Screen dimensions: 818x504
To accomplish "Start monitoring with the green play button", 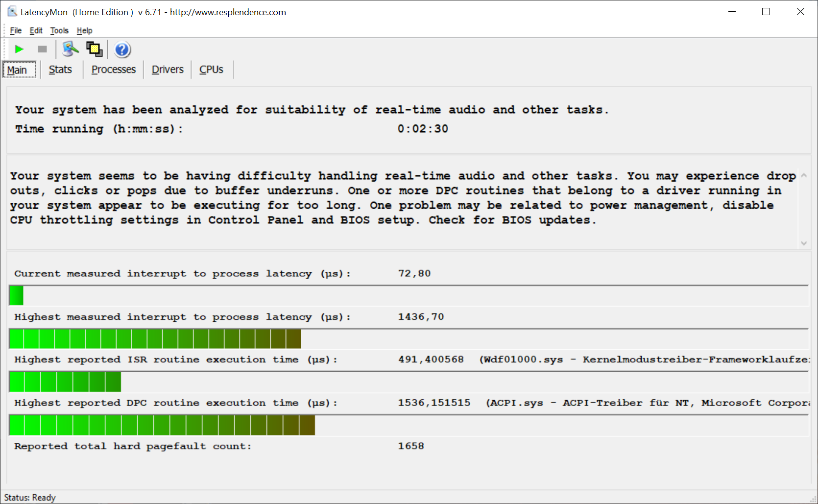I will coord(19,49).
